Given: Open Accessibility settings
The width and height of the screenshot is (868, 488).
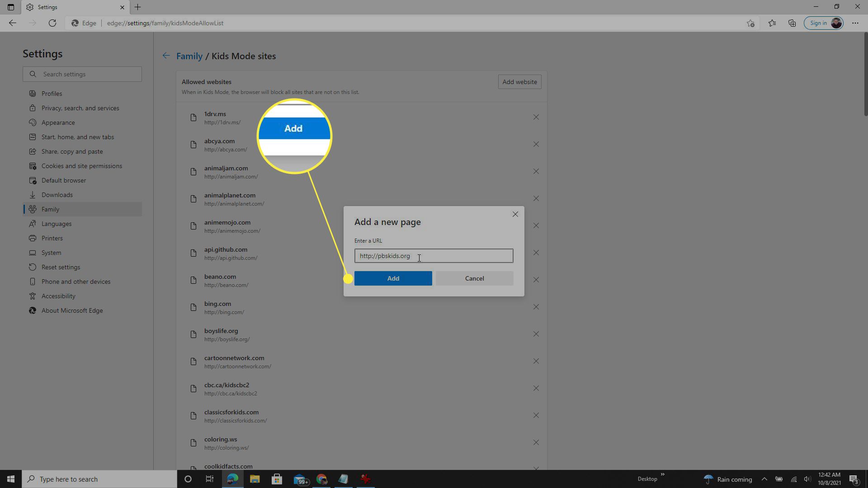Looking at the screenshot, I should click(82, 296).
